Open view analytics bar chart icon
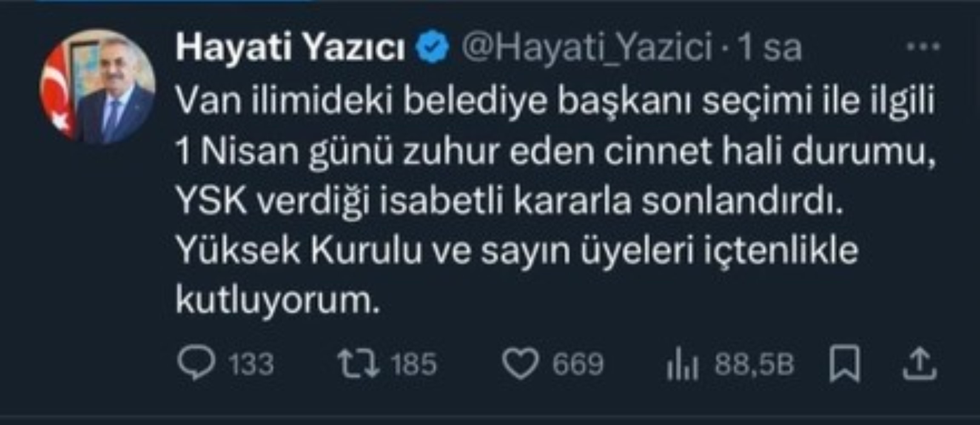The image size is (980, 425). tap(682, 364)
